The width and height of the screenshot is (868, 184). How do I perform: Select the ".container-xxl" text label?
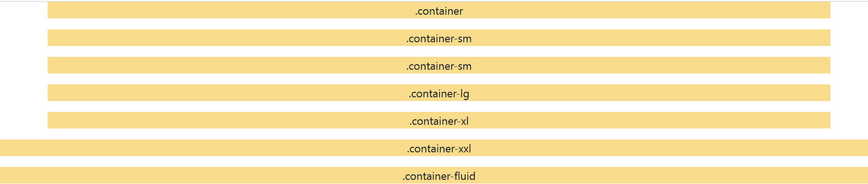(439, 149)
